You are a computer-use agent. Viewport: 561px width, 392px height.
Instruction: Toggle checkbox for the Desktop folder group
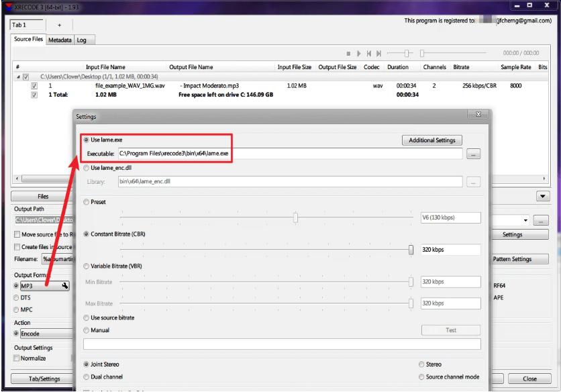tap(25, 77)
